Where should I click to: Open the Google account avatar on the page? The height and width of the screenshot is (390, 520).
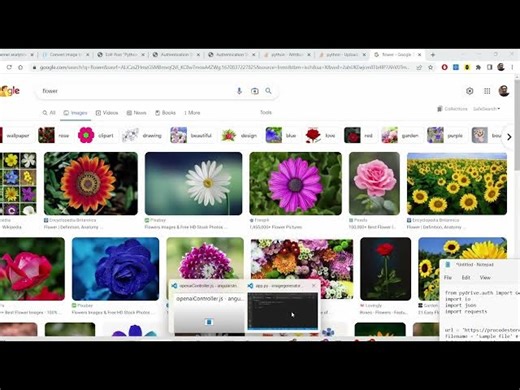pos(504,91)
